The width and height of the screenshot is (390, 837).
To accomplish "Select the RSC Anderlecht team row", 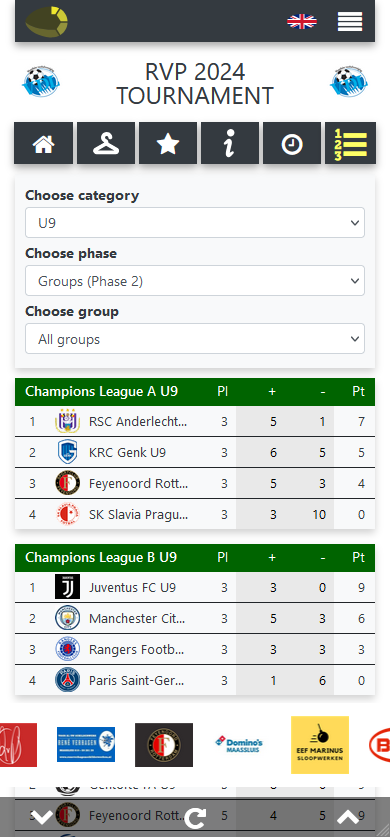I will tap(195, 422).
